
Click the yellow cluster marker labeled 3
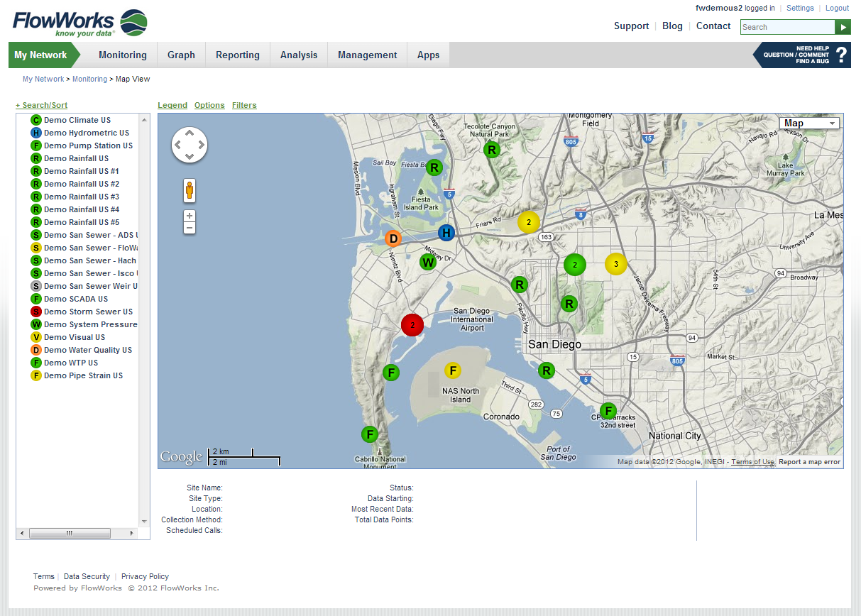click(616, 264)
